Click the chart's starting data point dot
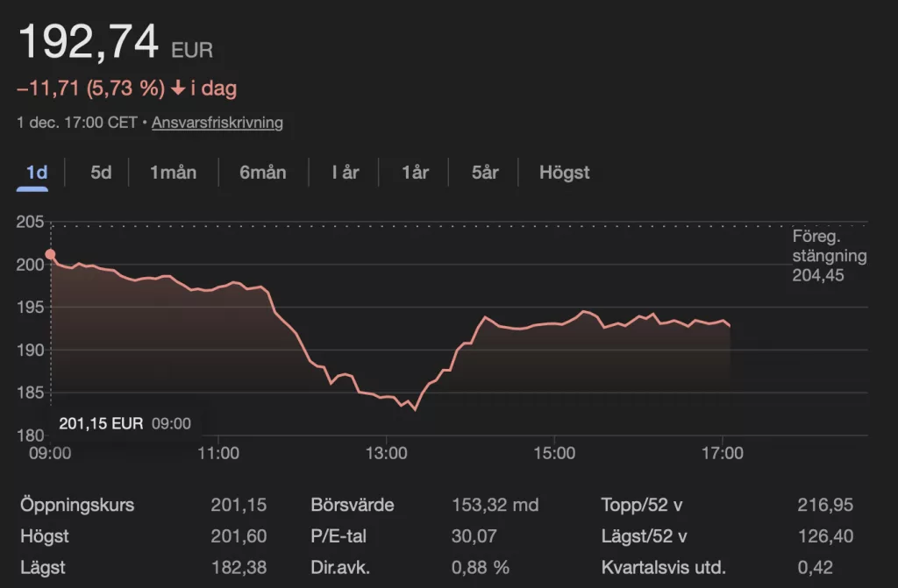This screenshot has height=588, width=898. click(51, 255)
